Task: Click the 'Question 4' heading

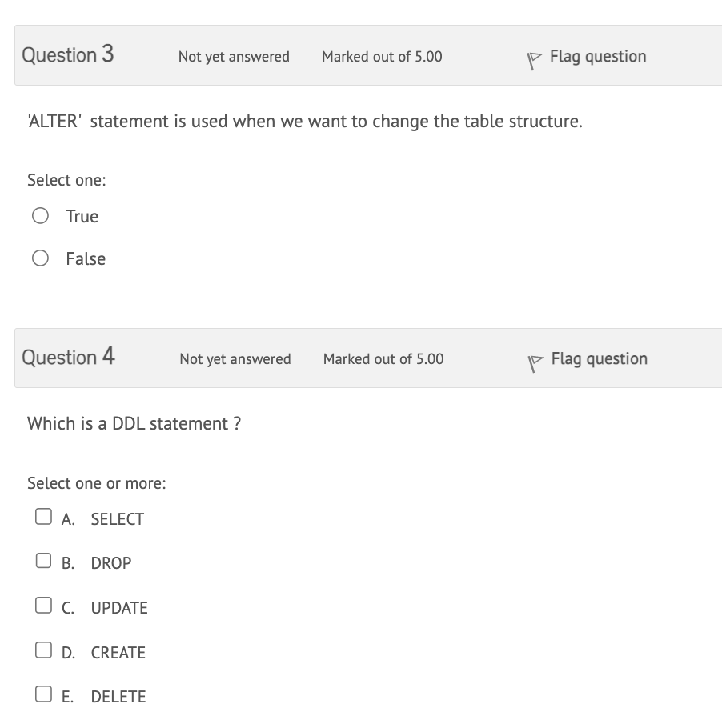Action: click(69, 358)
